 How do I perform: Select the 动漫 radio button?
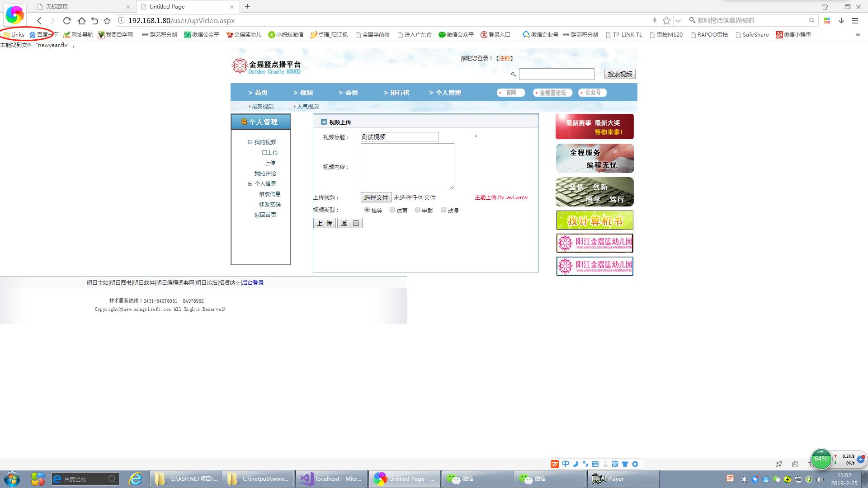coord(443,210)
